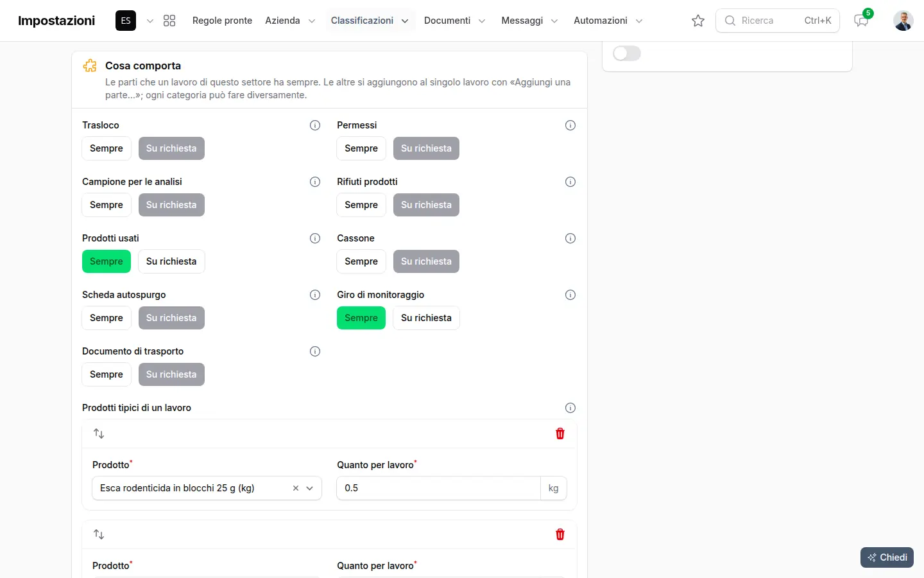Click the Ricerca search field
The height and width of the screenshot is (578, 924).
[778, 21]
